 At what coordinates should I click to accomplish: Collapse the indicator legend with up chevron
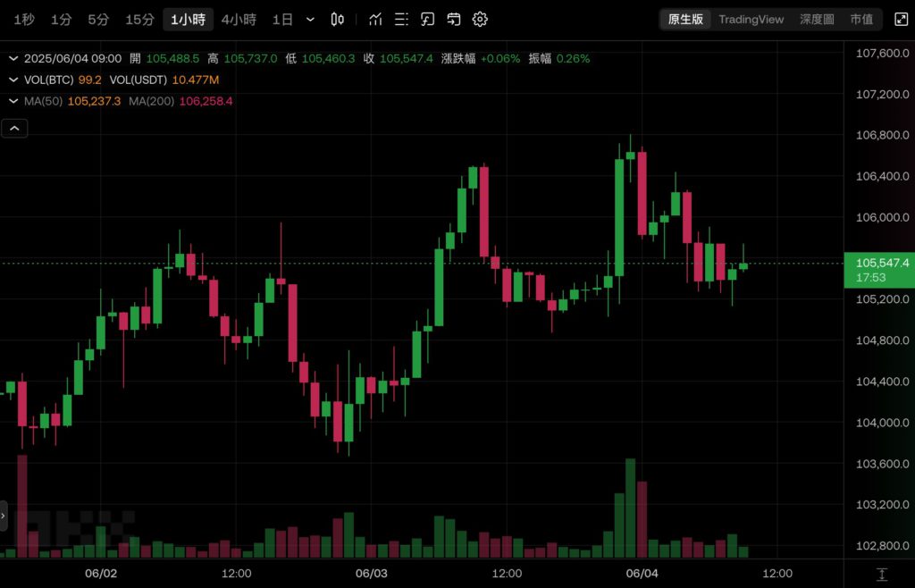[x=14, y=129]
